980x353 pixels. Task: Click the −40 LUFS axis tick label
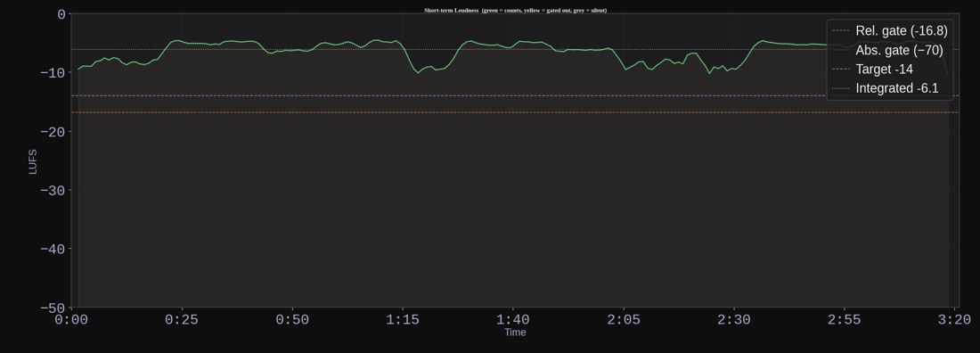tap(53, 249)
